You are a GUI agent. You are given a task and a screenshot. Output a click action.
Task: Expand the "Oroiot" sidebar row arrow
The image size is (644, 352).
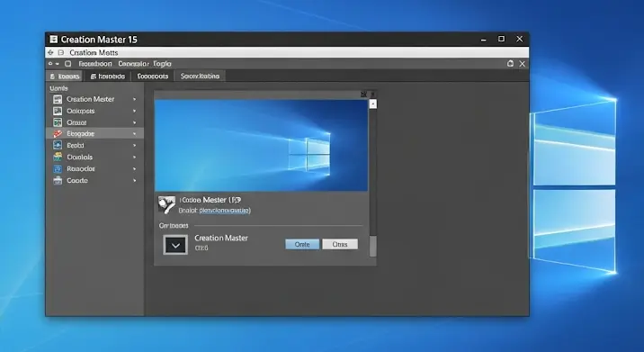134,122
